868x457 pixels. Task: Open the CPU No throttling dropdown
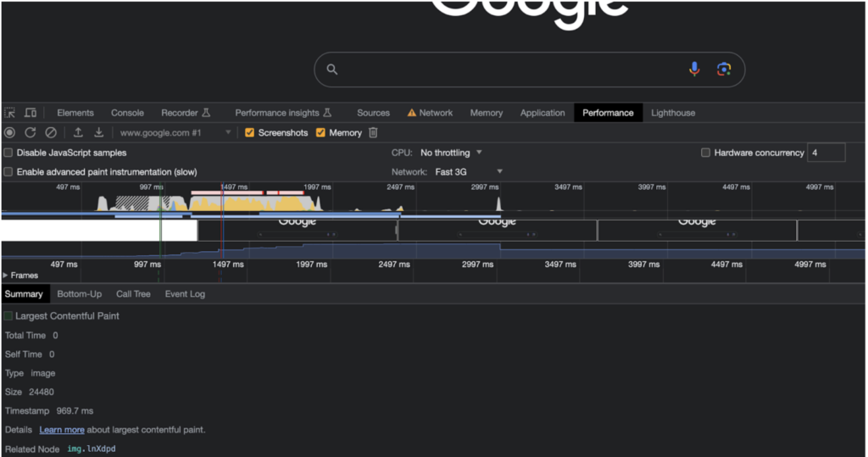451,153
